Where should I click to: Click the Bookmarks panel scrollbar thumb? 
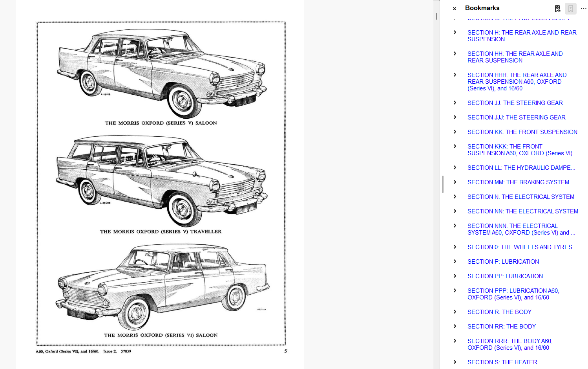click(x=443, y=184)
